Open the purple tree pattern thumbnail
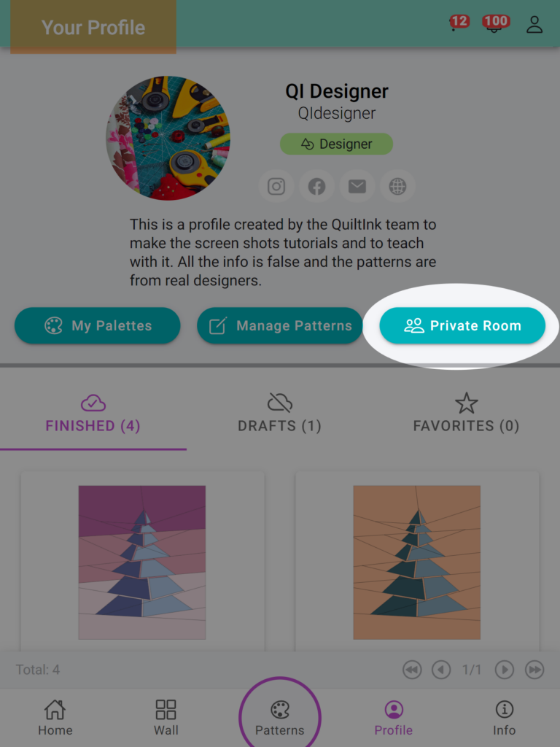This screenshot has height=747, width=560. 142,562
